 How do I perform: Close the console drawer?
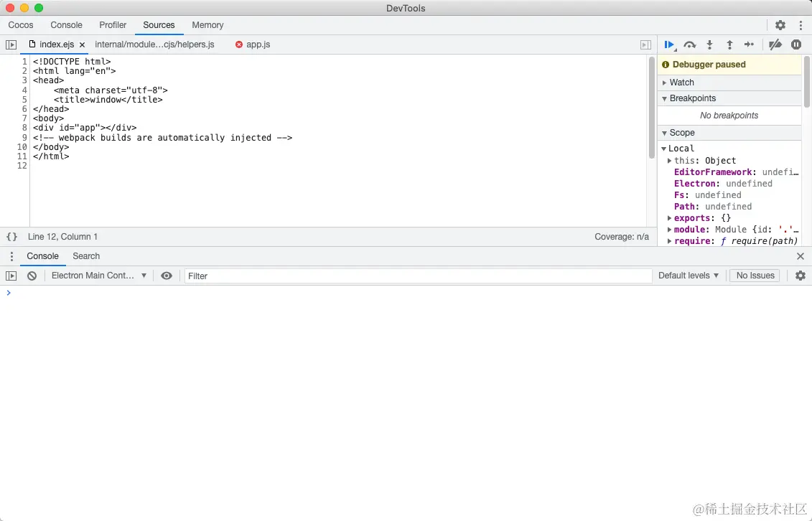(800, 256)
